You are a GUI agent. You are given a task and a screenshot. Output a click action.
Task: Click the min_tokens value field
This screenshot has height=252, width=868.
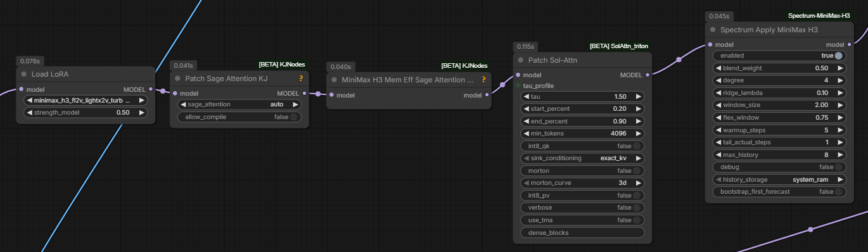[x=582, y=134]
